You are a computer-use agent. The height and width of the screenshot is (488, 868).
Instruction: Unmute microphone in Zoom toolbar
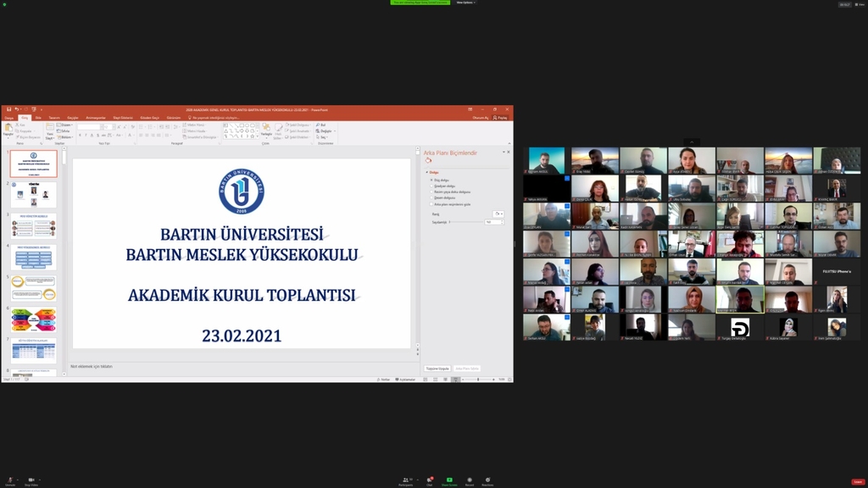(x=10, y=480)
